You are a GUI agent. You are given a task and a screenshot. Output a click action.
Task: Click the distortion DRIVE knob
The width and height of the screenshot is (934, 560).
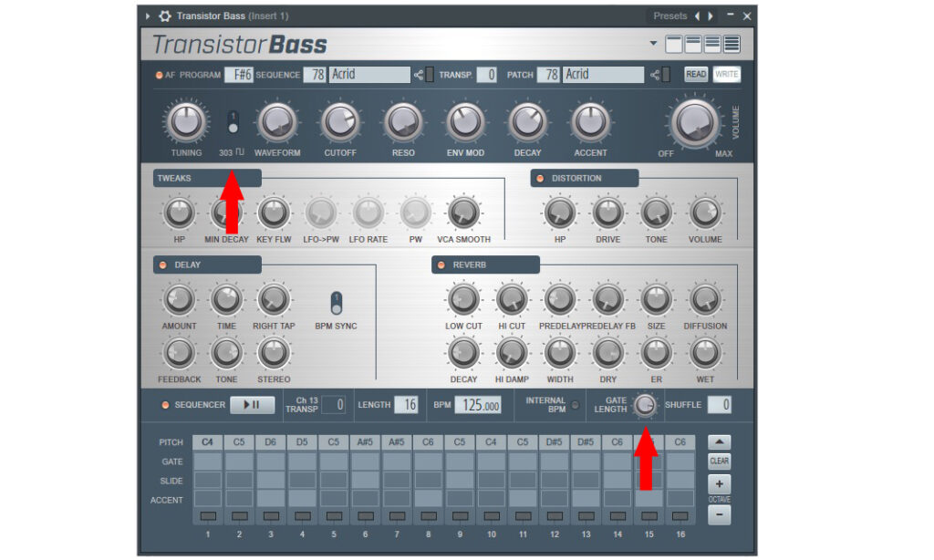607,213
